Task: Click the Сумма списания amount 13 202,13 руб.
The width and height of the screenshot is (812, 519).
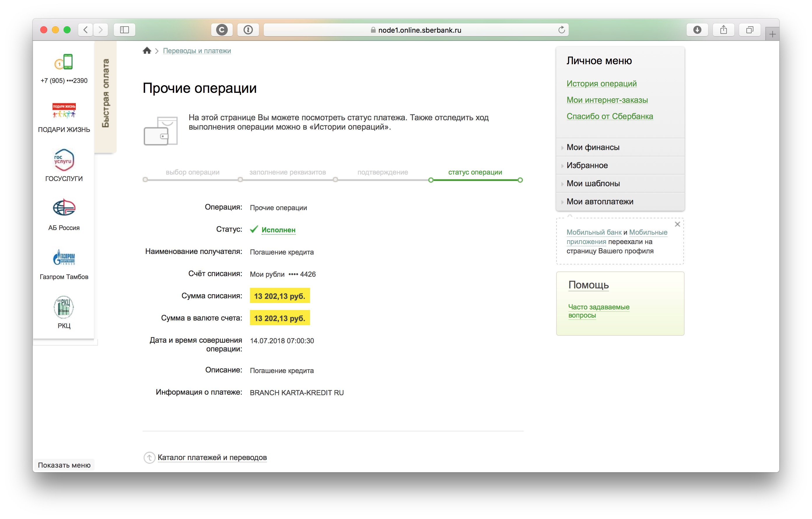Action: [x=279, y=296]
